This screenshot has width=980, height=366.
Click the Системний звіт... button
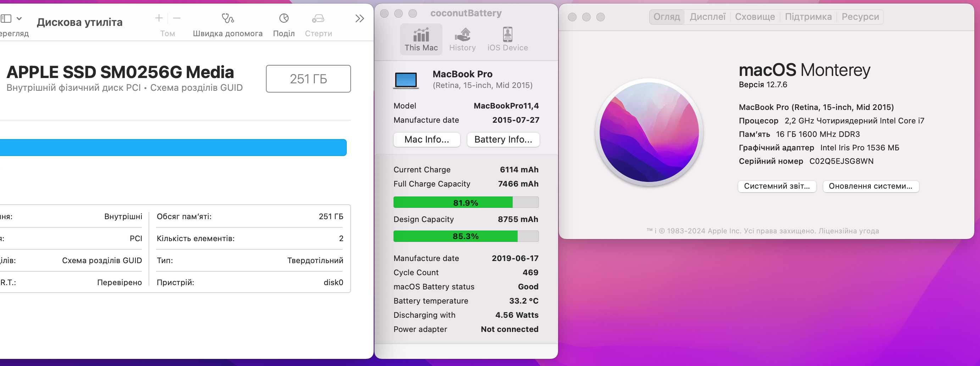777,187
